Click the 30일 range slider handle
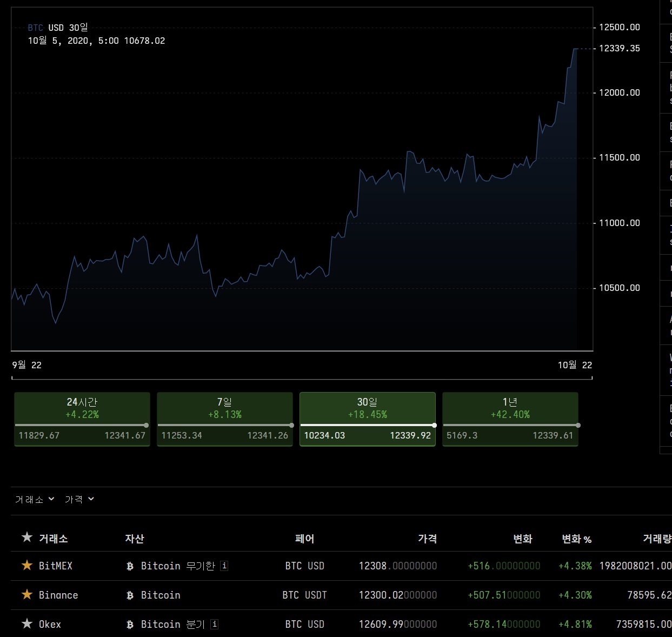Screen dimensions: 672x637 [x=434, y=426]
